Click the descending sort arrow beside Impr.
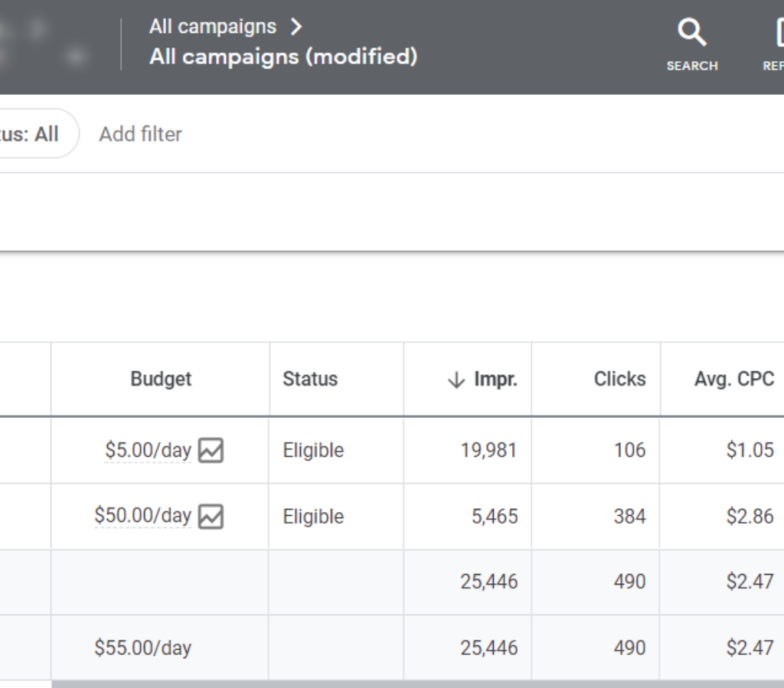784x688 pixels. [x=456, y=380]
